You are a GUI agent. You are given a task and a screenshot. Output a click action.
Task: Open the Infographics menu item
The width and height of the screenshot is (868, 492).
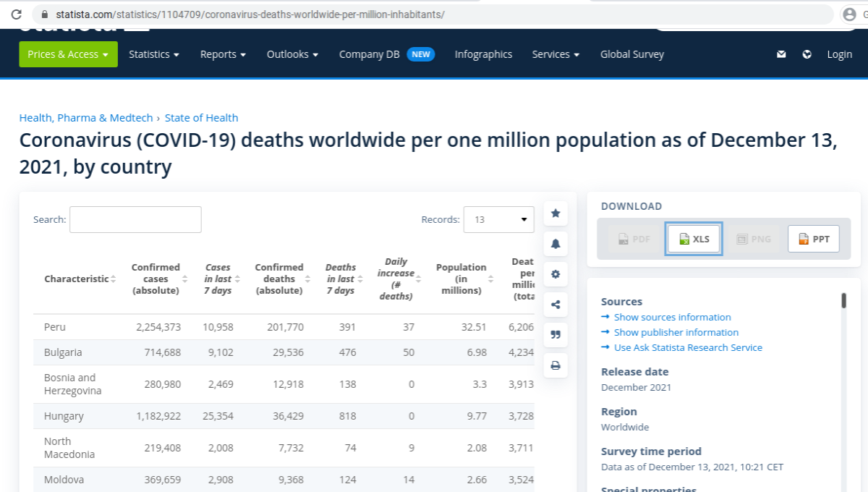click(x=483, y=54)
